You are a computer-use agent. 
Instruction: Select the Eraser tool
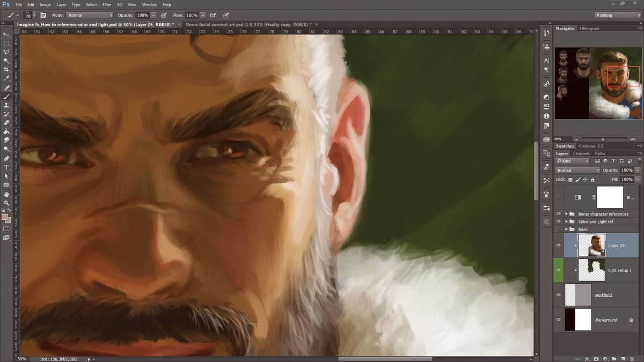(7, 122)
